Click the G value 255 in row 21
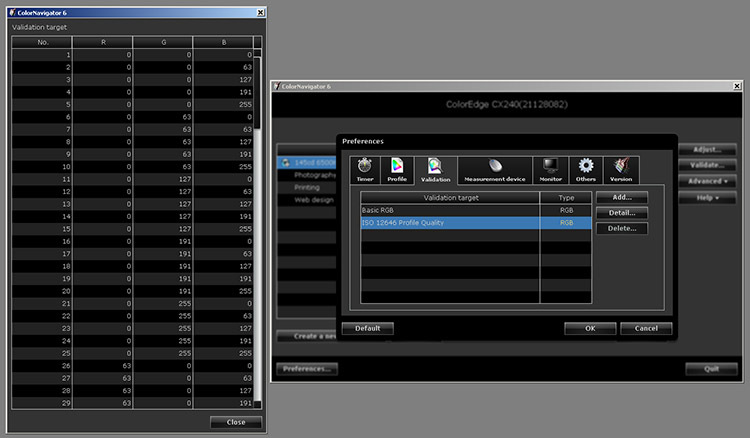Viewport: 750px width, 438px height. coord(185,303)
